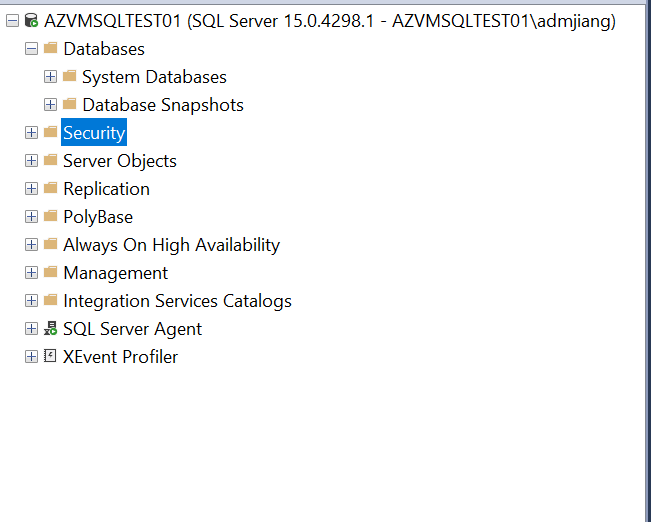Collapse the AZVMSQLTEST01 server node
The height and width of the screenshot is (522, 651).
point(12,20)
